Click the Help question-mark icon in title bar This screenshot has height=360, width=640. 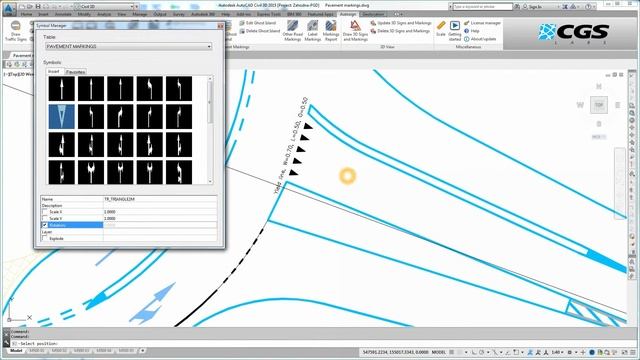[588, 7]
